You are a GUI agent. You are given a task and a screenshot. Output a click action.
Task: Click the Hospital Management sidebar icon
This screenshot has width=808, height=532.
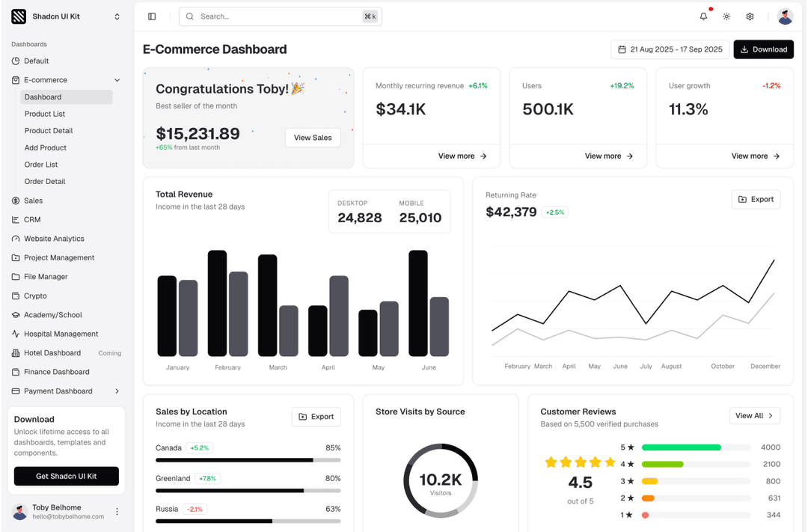click(x=16, y=334)
